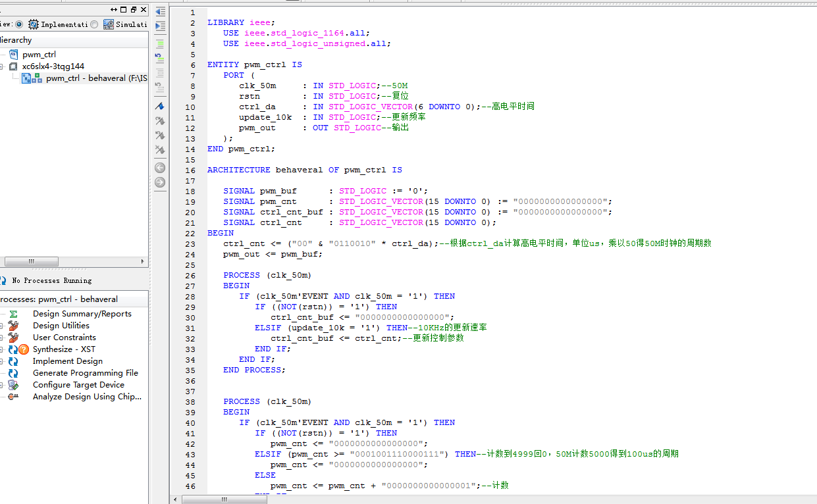Click the increase indent icon in editor toolbar

tap(160, 26)
